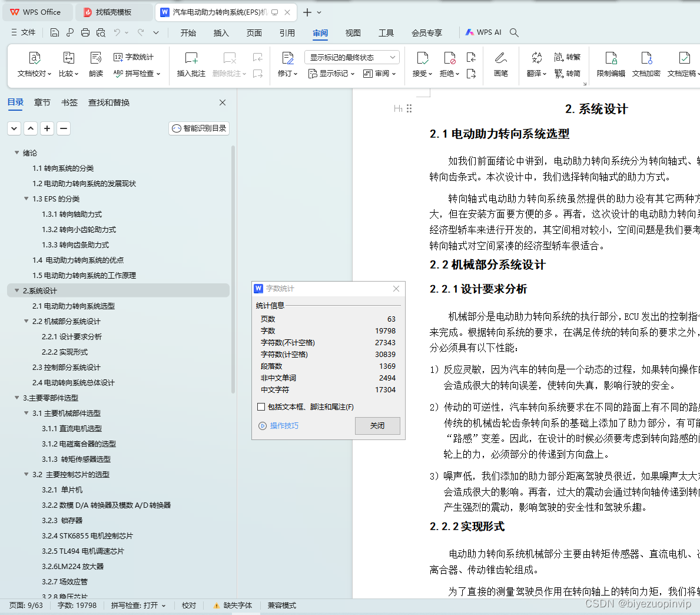This screenshot has width=700, height=615.
Task: Start 朗读 read aloud
Action: tap(96, 64)
